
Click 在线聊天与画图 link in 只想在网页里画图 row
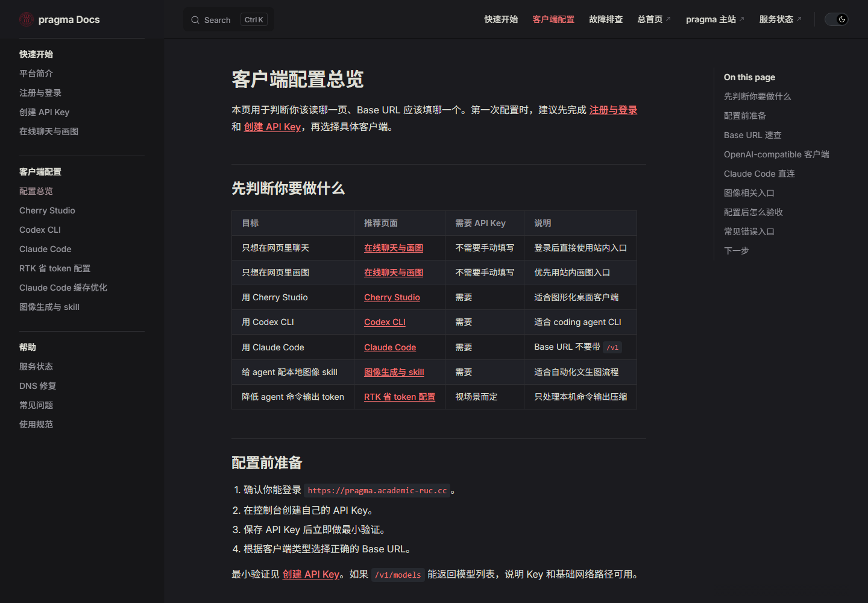(x=394, y=273)
